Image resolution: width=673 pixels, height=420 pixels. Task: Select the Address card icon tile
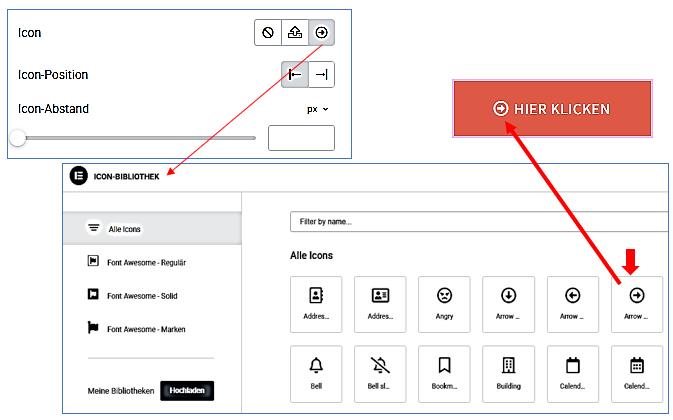point(379,304)
